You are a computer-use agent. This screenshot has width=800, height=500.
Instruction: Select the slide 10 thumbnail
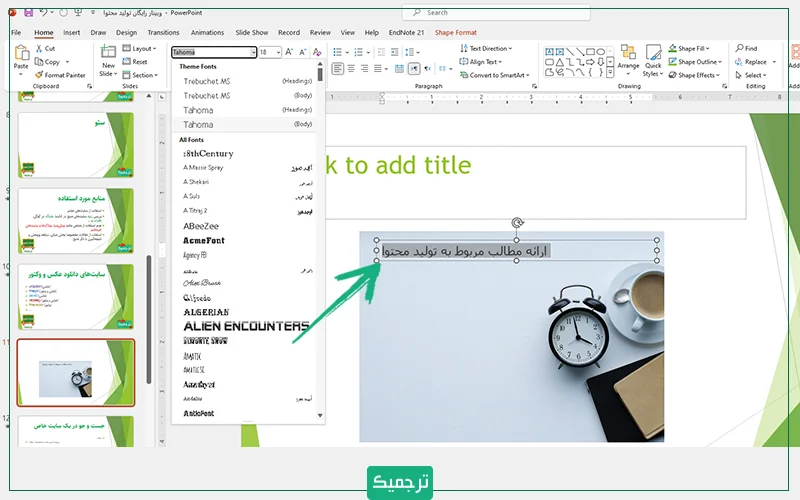pyautogui.click(x=76, y=297)
